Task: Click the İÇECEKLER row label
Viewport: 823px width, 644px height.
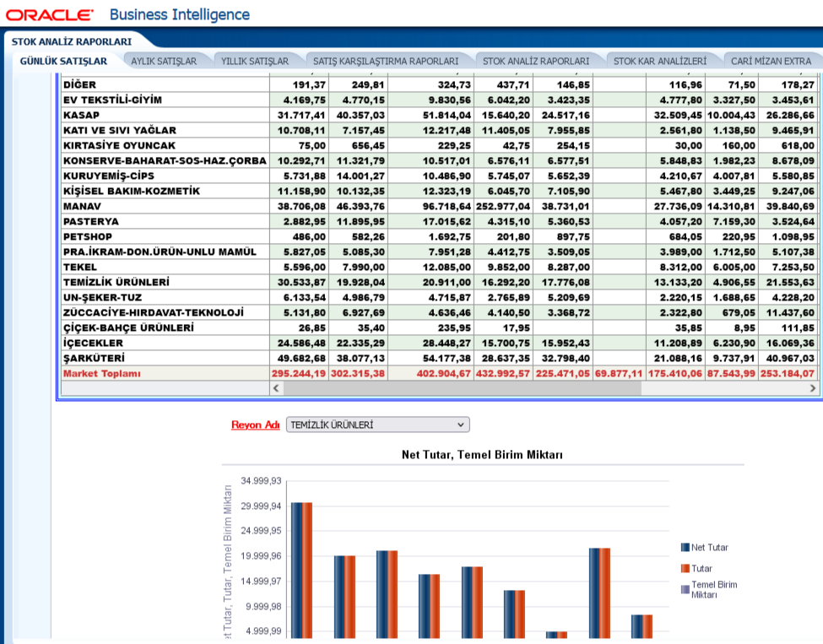Action: click(x=93, y=344)
